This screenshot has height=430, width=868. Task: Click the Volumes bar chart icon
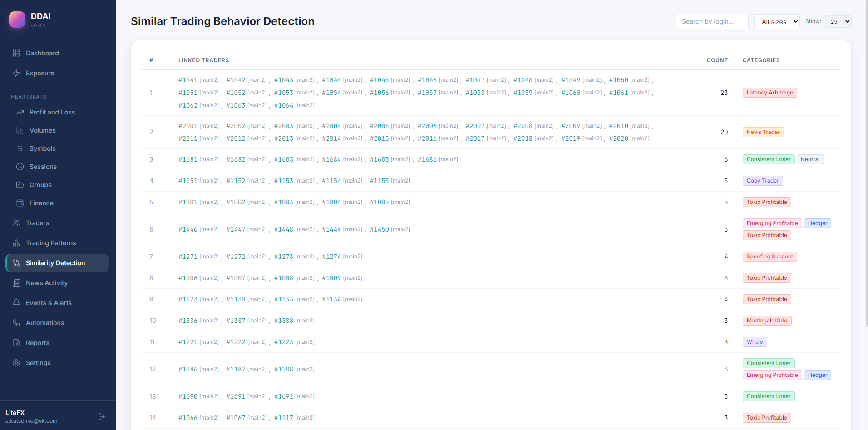tap(20, 130)
